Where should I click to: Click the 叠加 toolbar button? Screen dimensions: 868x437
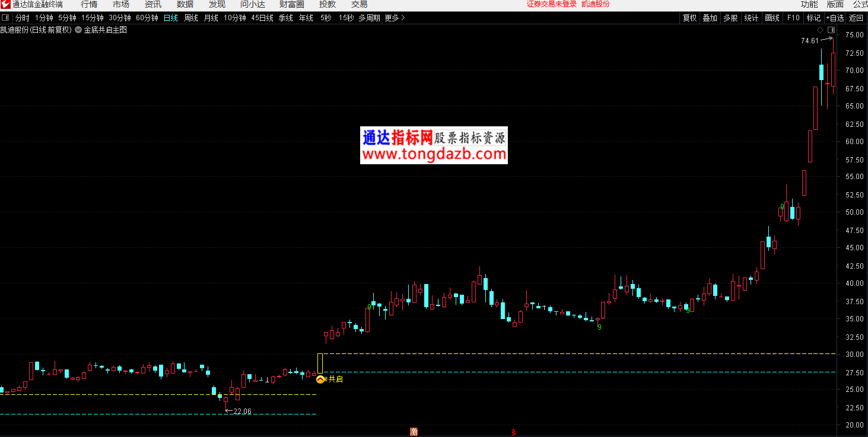click(x=710, y=18)
